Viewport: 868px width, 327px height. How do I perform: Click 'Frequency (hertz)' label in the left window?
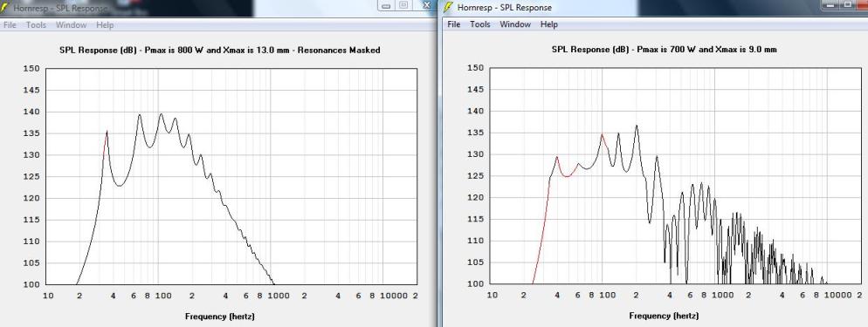tap(219, 317)
